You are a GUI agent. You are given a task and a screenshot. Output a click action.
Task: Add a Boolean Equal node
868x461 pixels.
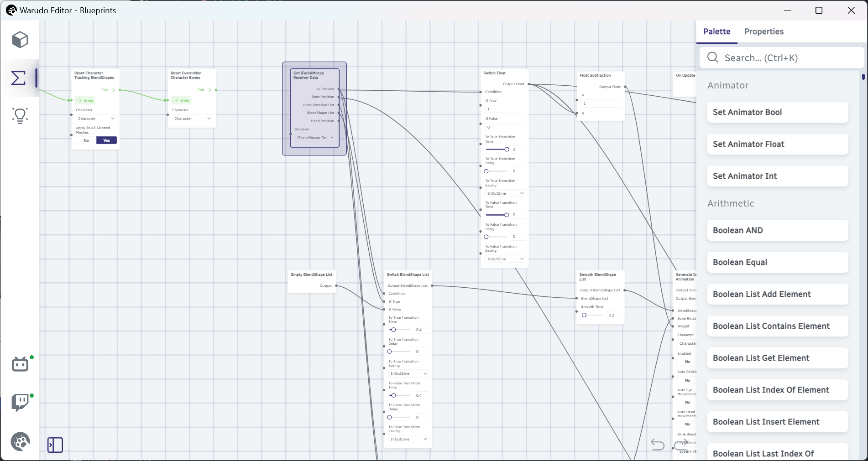coord(778,262)
